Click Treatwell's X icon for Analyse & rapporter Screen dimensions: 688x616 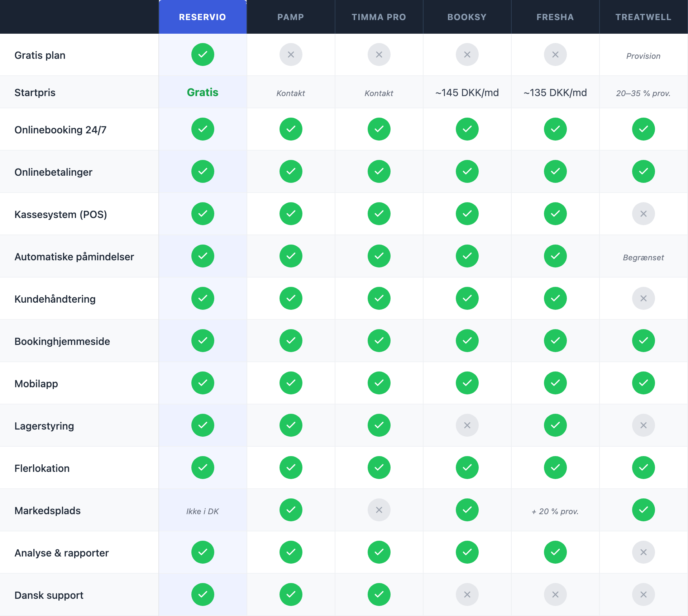644,552
